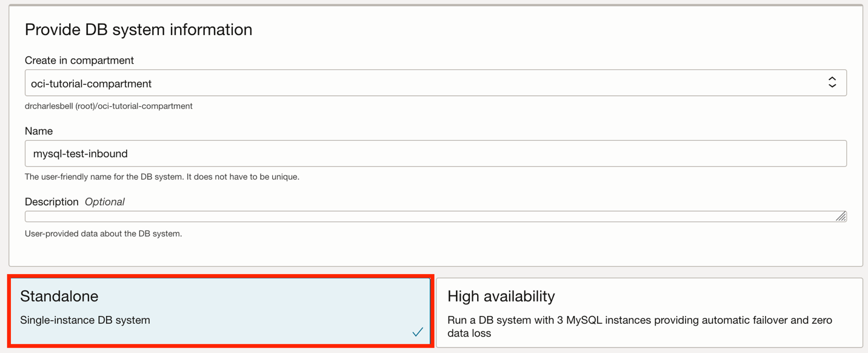Click the up arrow of compartment stepper
This screenshot has width=868, height=353.
(x=833, y=79)
